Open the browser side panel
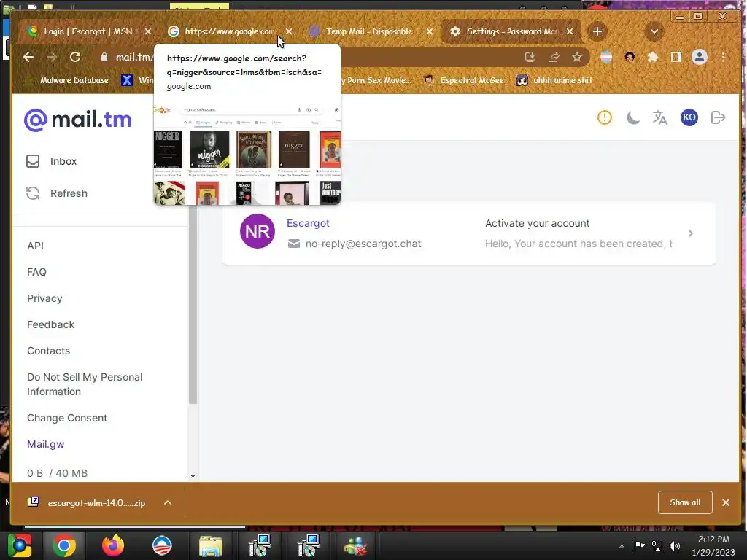The height and width of the screenshot is (560, 747). click(x=676, y=57)
